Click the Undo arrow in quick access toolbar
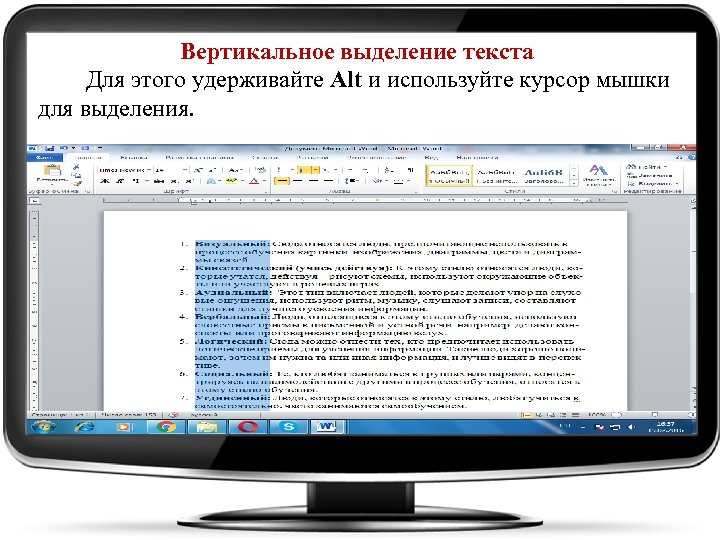This screenshot has height=540, width=720. [63, 148]
